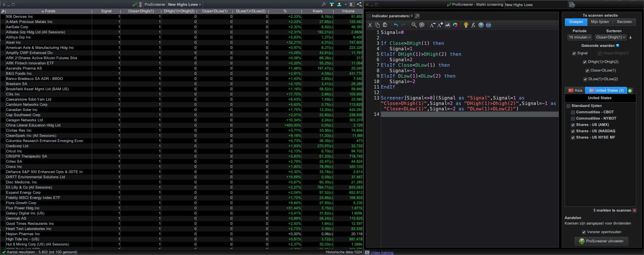Open the fx function library icon
The width and height of the screenshot is (644, 255).
click(473, 25)
